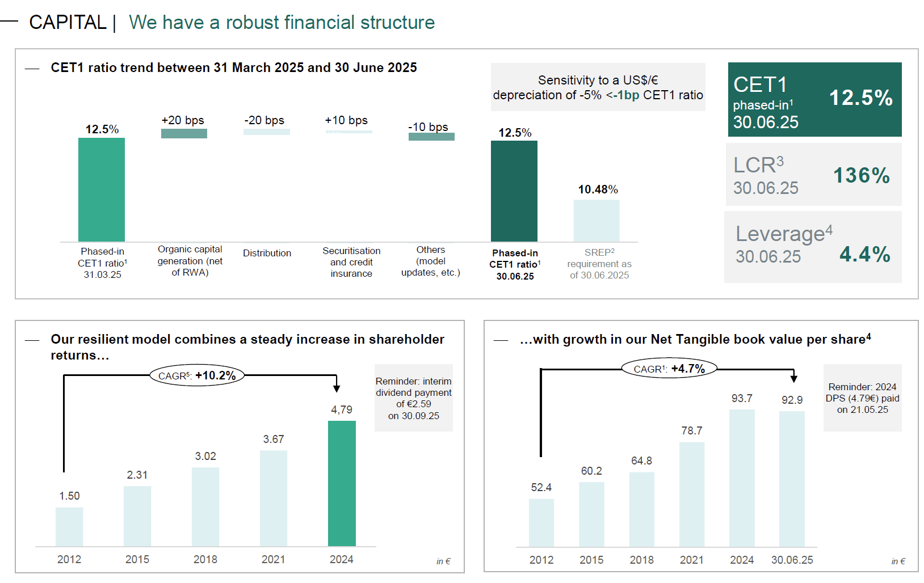This screenshot has height=583, width=924.
Task: Select the green Phased-in CET1 ratio bar
Action: point(101,190)
